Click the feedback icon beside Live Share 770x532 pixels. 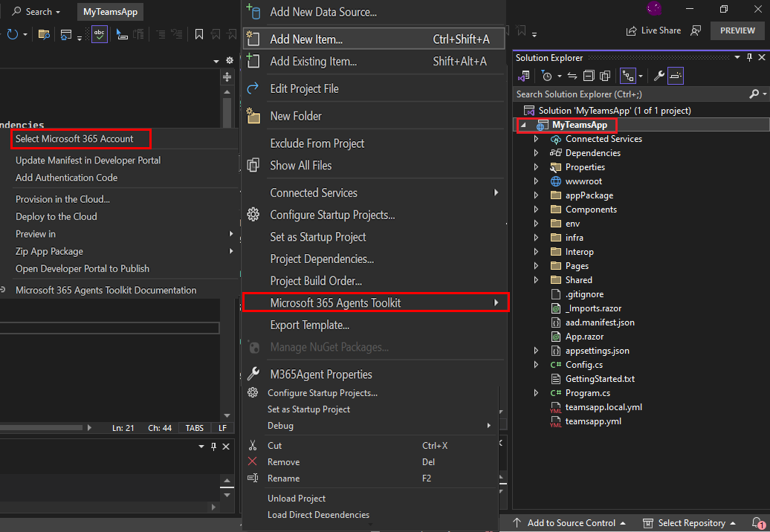(x=696, y=31)
